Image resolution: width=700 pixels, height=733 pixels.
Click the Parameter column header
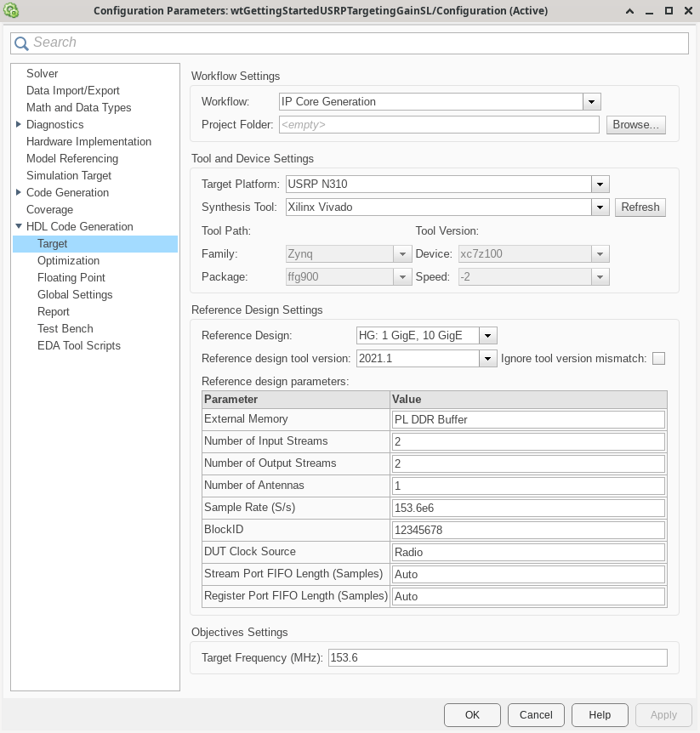point(296,399)
